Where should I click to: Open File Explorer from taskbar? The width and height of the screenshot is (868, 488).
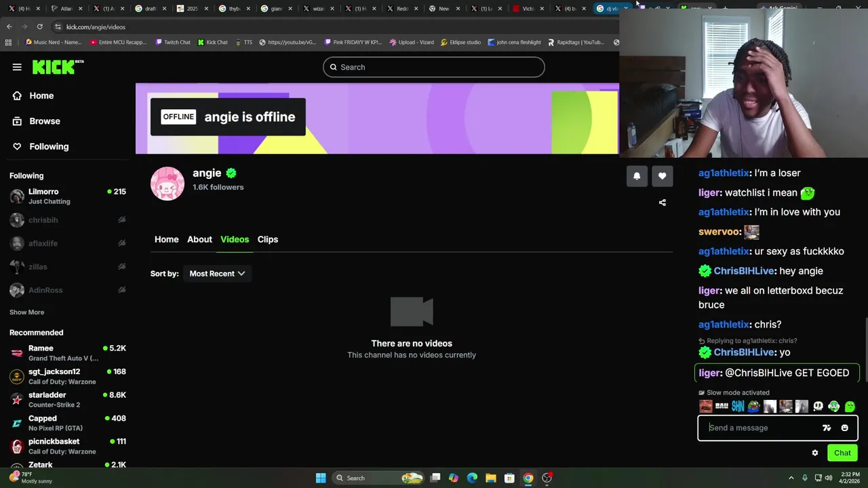click(x=491, y=478)
